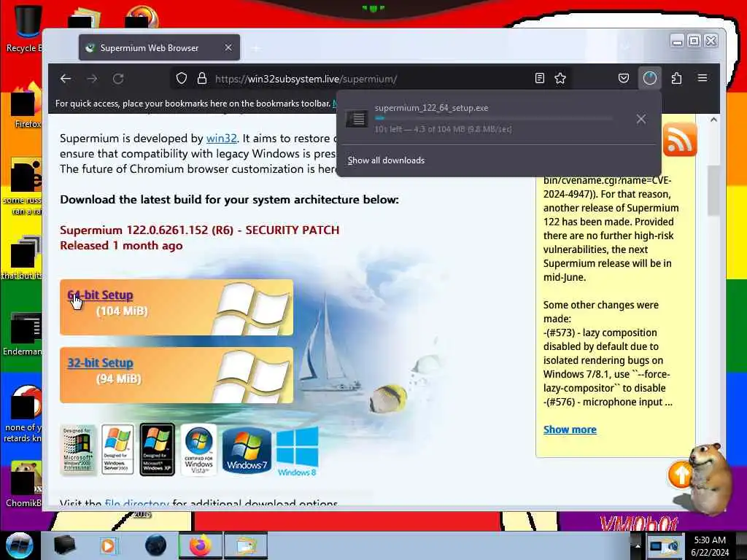Click the dark globe browser taskbar icon
The width and height of the screenshot is (747, 560).
(155, 545)
